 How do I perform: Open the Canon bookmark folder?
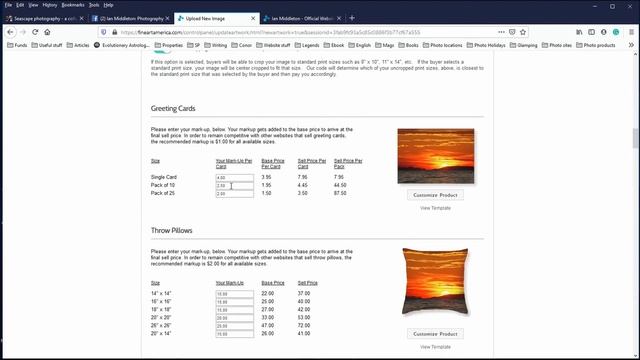pos(242,45)
